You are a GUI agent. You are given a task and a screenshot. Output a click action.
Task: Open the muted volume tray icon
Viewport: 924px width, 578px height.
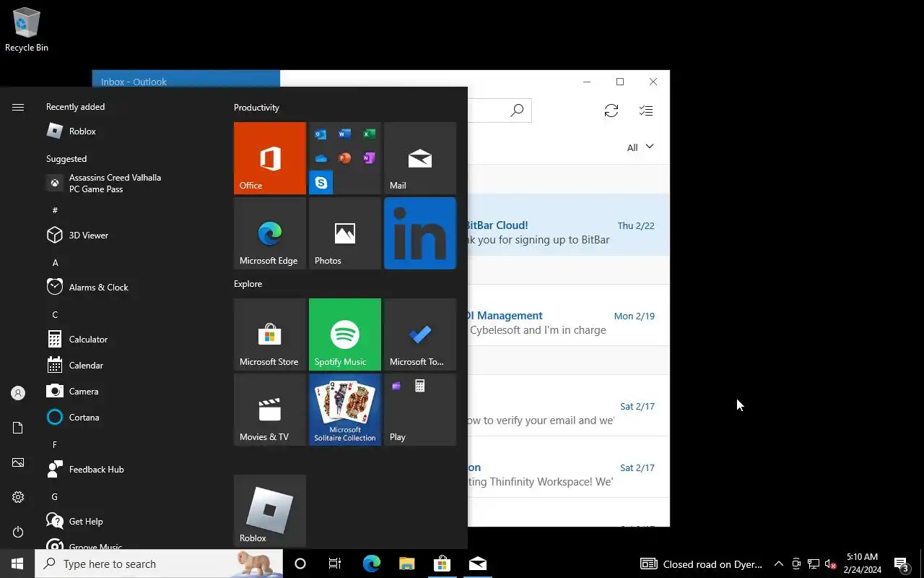(x=831, y=564)
